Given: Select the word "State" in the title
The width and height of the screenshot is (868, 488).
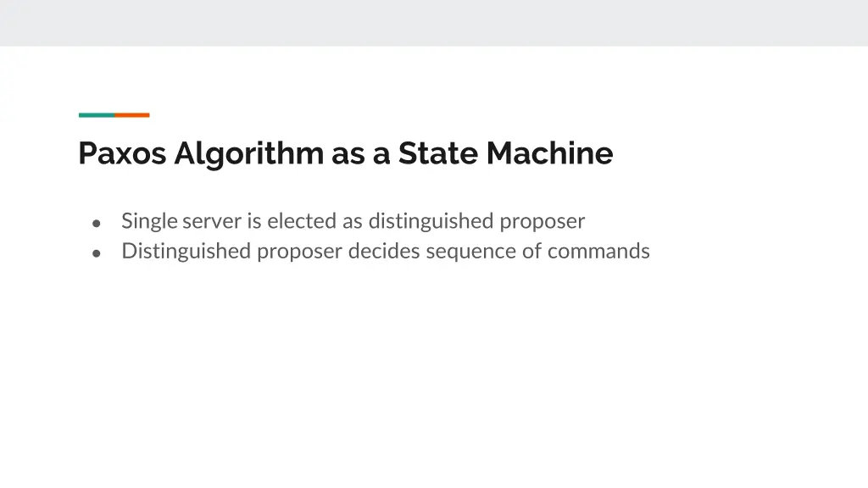Looking at the screenshot, I should (x=437, y=153).
